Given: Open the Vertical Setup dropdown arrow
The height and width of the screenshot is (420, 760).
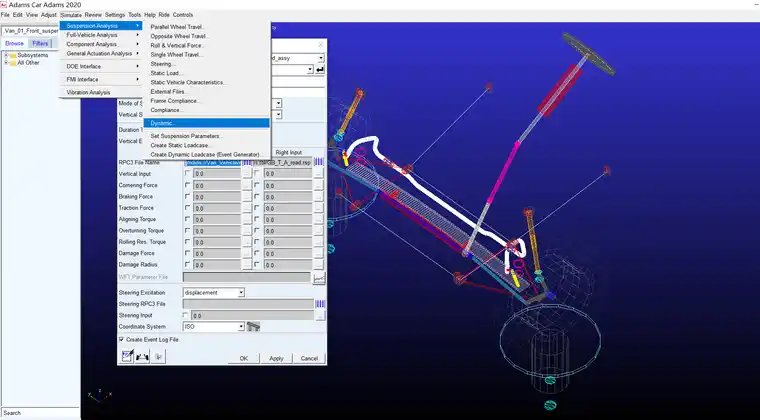Looking at the screenshot, I should (279, 115).
